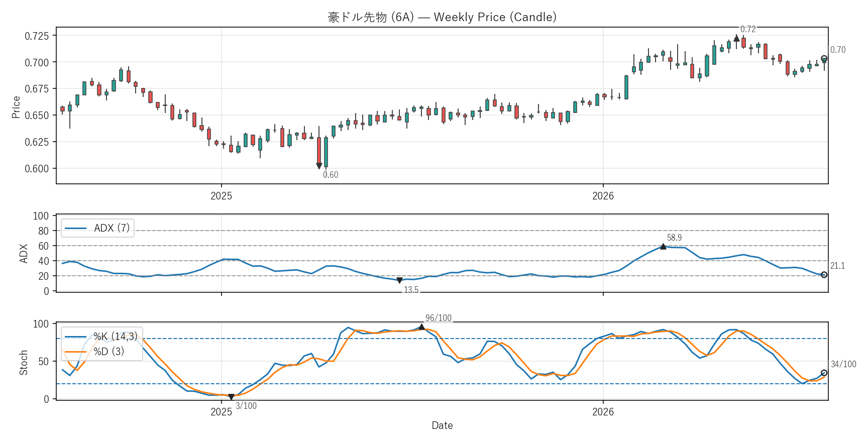Click the 100 tick on the ADX axis

[x=41, y=216]
